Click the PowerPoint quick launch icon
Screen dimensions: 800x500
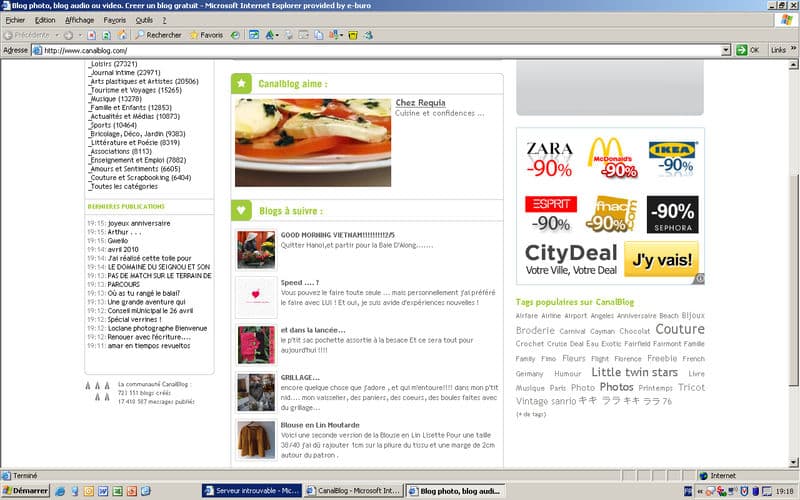[132, 491]
